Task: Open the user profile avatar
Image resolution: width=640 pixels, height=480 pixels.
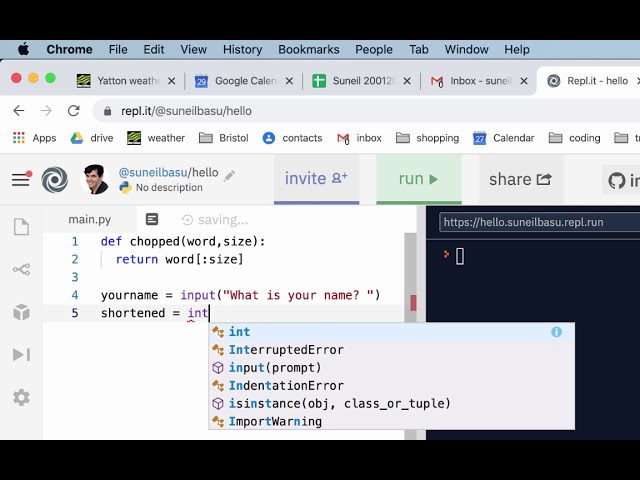Action: click(x=95, y=180)
